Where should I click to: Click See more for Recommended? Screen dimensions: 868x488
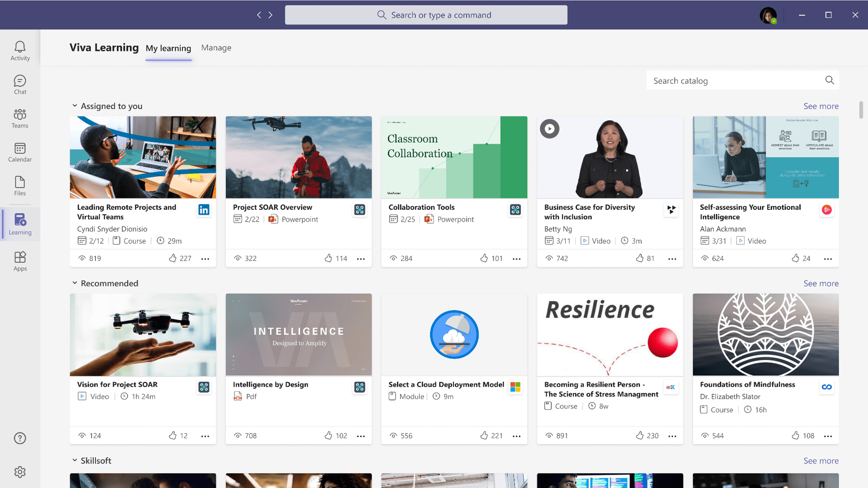tap(820, 283)
